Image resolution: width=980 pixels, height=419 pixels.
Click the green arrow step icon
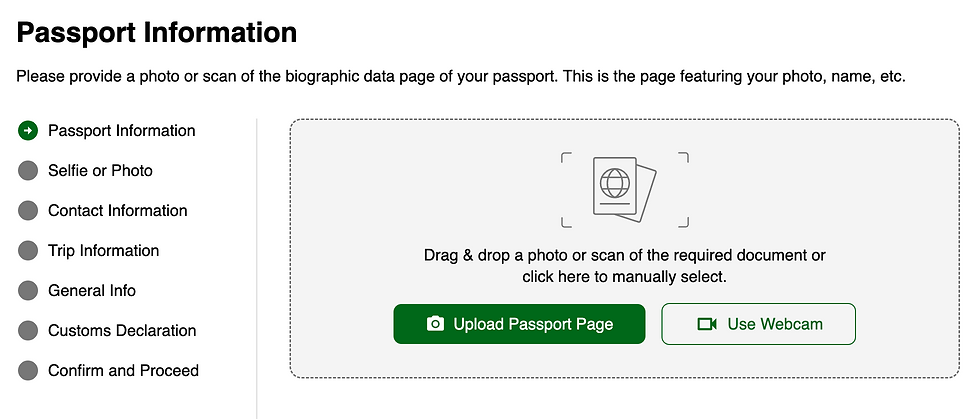tap(28, 131)
